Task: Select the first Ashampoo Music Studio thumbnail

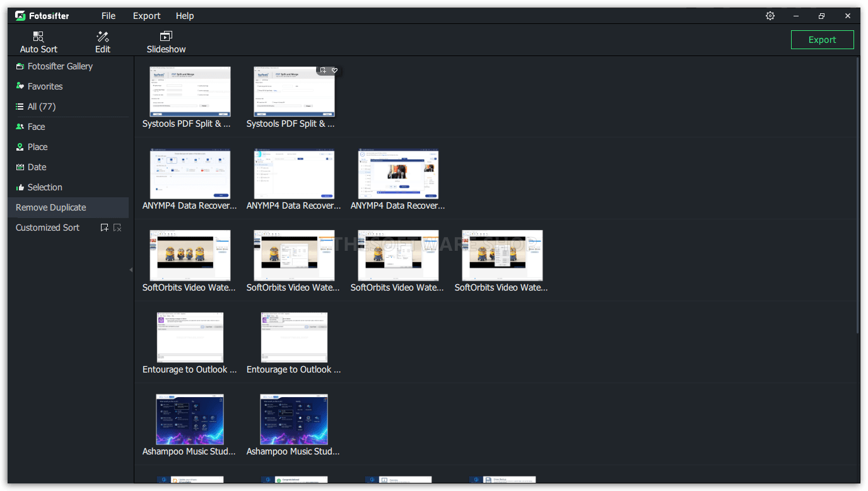Action: point(190,419)
